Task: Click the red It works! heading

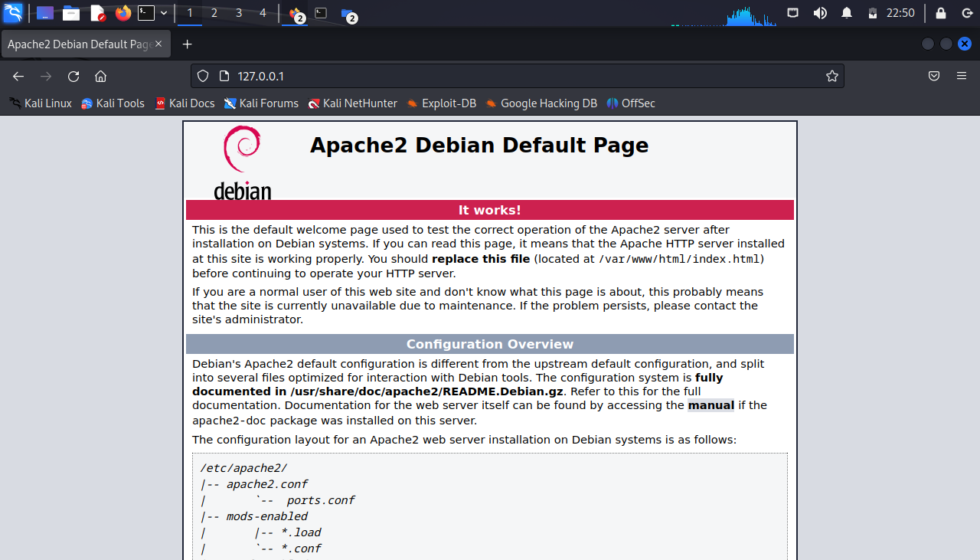Action: point(490,210)
